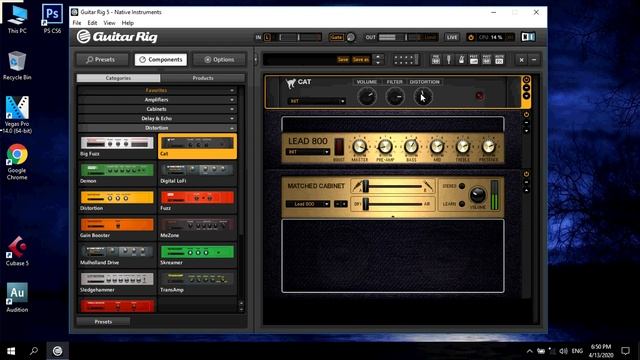Open Google Chrome from the desktop
This screenshot has width=640, height=360.
[x=17, y=162]
